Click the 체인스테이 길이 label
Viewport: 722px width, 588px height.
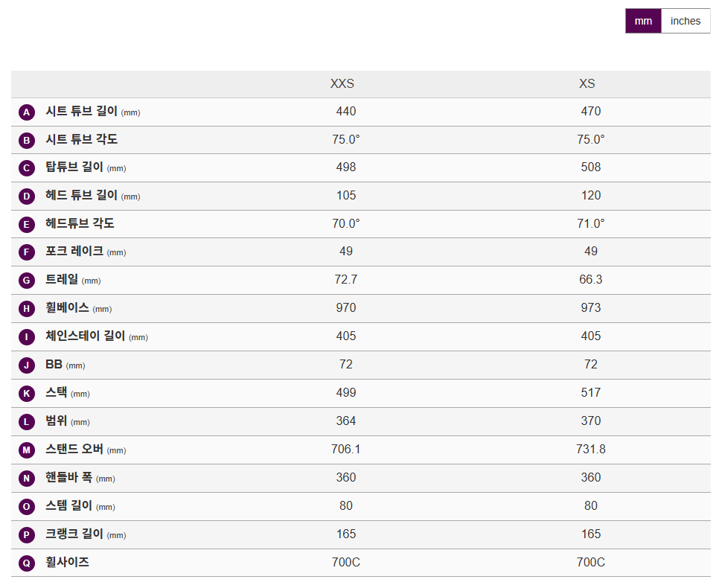[x=85, y=336]
